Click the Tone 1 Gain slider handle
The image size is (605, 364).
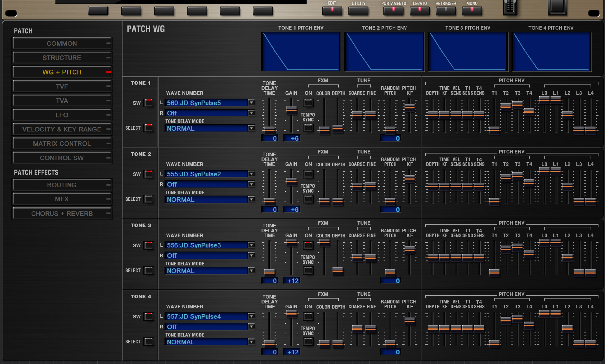291,109
